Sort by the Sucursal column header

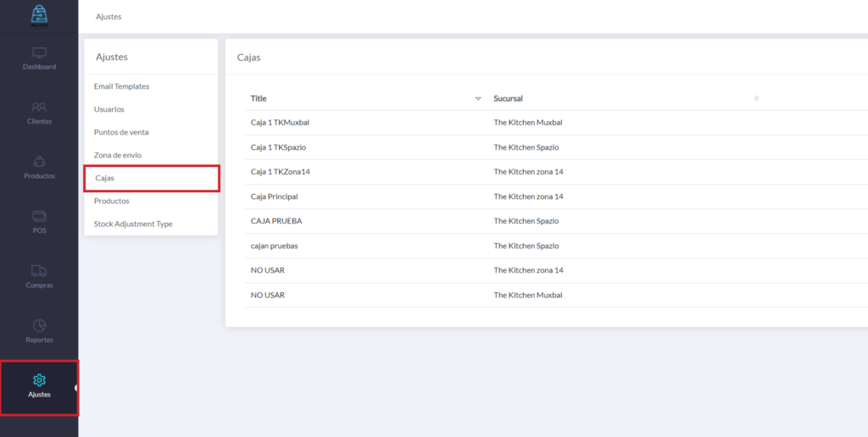click(x=508, y=99)
